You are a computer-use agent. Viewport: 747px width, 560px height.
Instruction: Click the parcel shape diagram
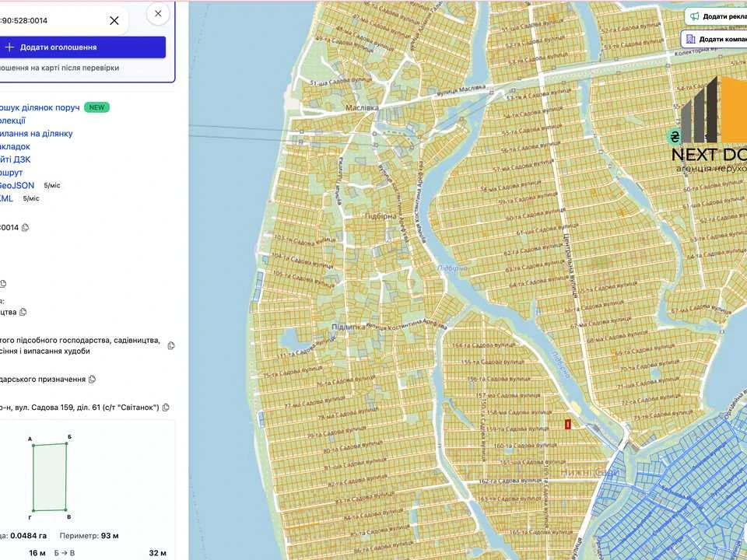[50, 477]
